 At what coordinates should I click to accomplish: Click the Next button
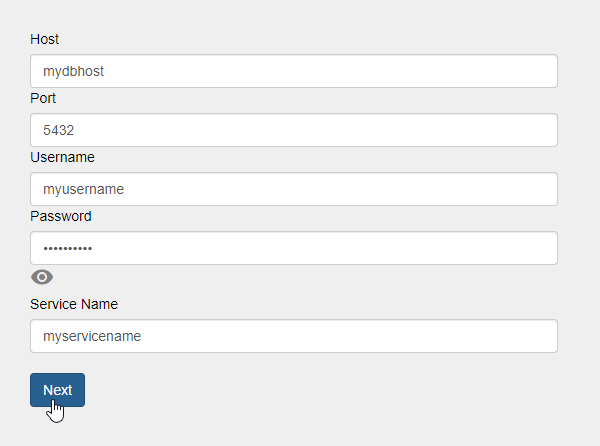coord(57,390)
